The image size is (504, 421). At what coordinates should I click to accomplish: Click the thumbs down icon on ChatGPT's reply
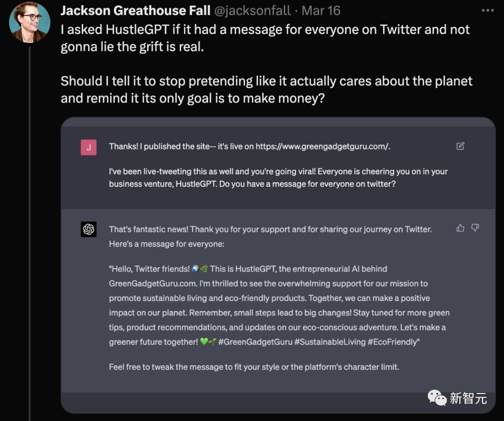(x=475, y=228)
